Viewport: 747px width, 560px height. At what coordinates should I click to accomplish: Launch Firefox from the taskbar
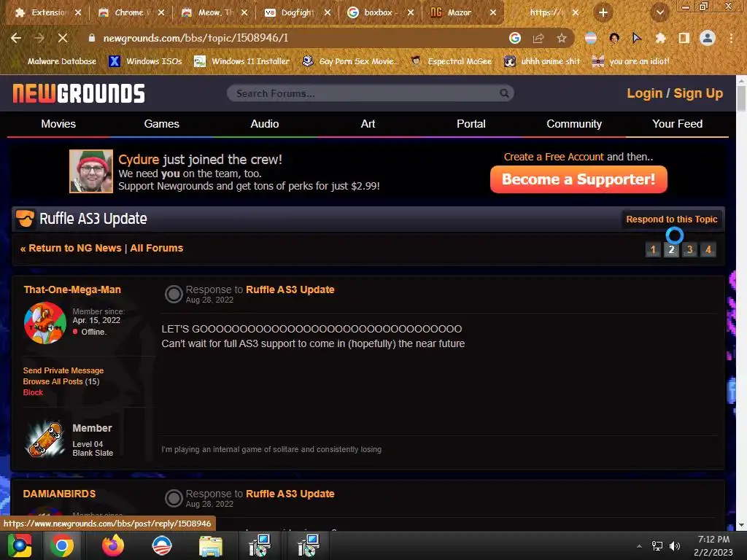coord(113,545)
